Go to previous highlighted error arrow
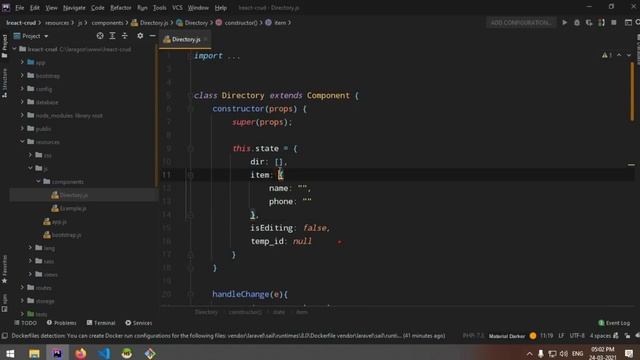 pos(619,55)
